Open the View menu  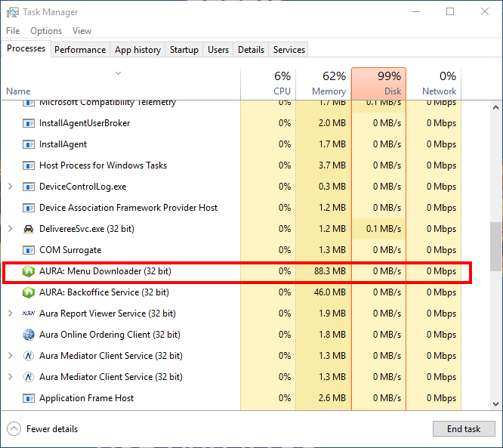[x=82, y=31]
